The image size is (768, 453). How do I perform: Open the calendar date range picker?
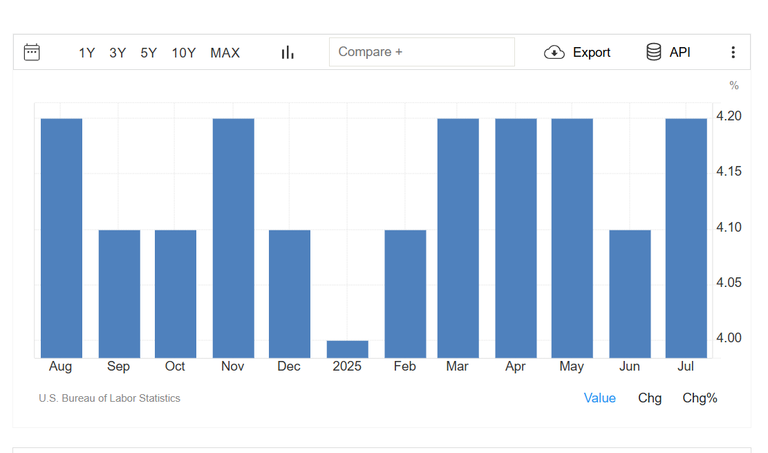pyautogui.click(x=32, y=52)
